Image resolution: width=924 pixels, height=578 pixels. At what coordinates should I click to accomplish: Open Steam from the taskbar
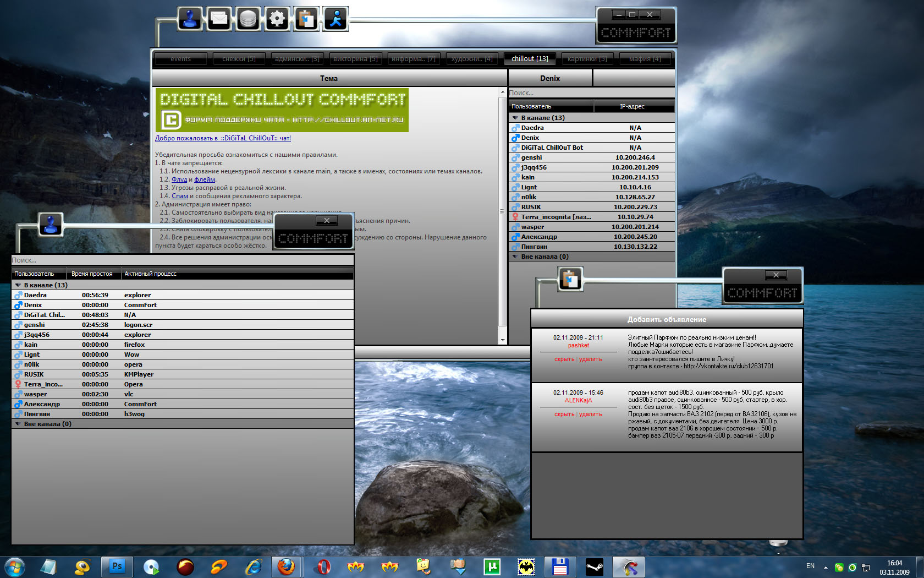coord(594,566)
